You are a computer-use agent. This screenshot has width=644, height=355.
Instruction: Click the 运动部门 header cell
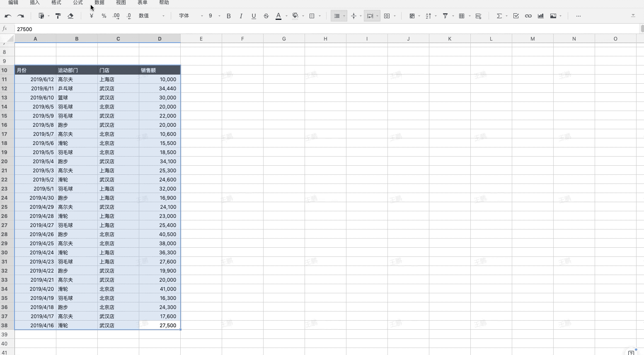[77, 70]
